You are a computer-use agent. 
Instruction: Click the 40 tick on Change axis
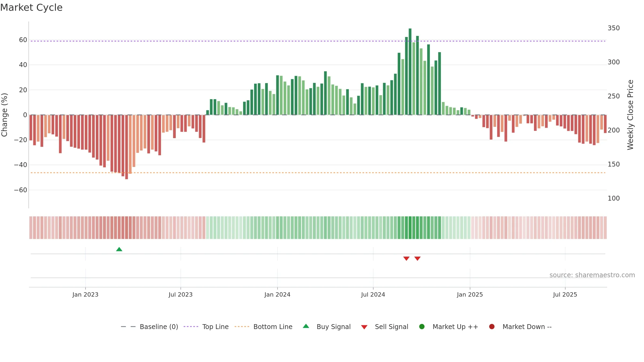(x=23, y=65)
